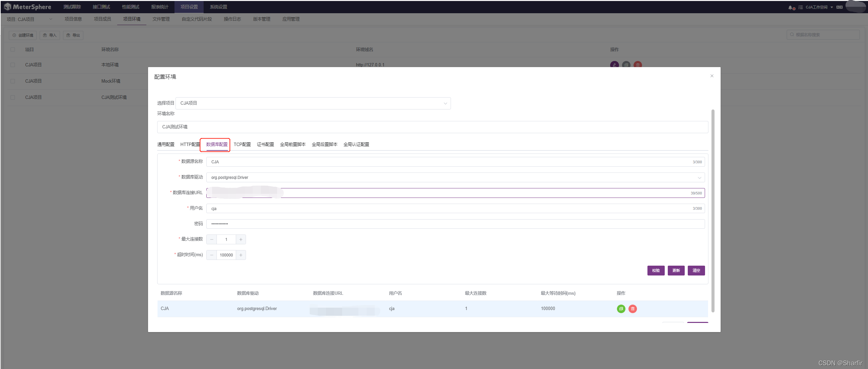Switch to the TCP配置 tab

pyautogui.click(x=242, y=144)
